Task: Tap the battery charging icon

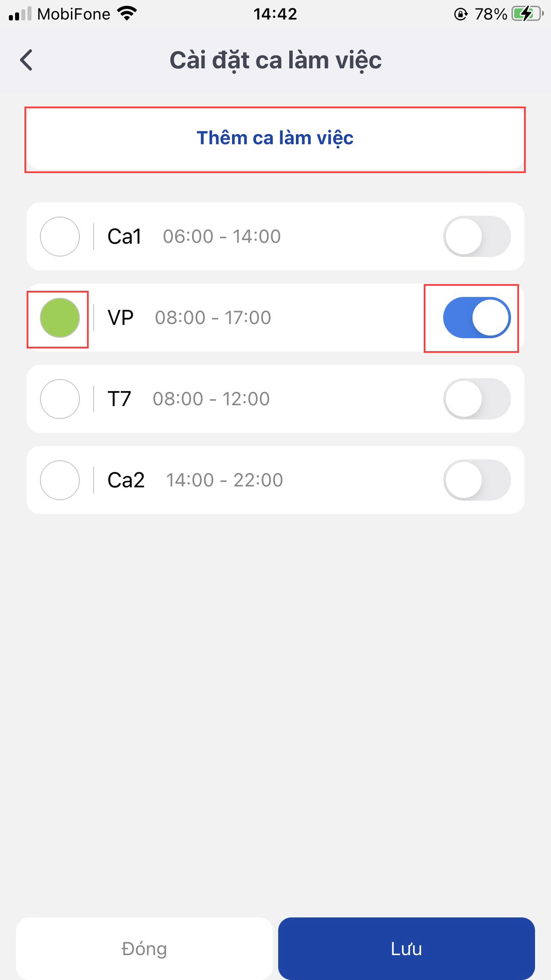Action: click(527, 14)
